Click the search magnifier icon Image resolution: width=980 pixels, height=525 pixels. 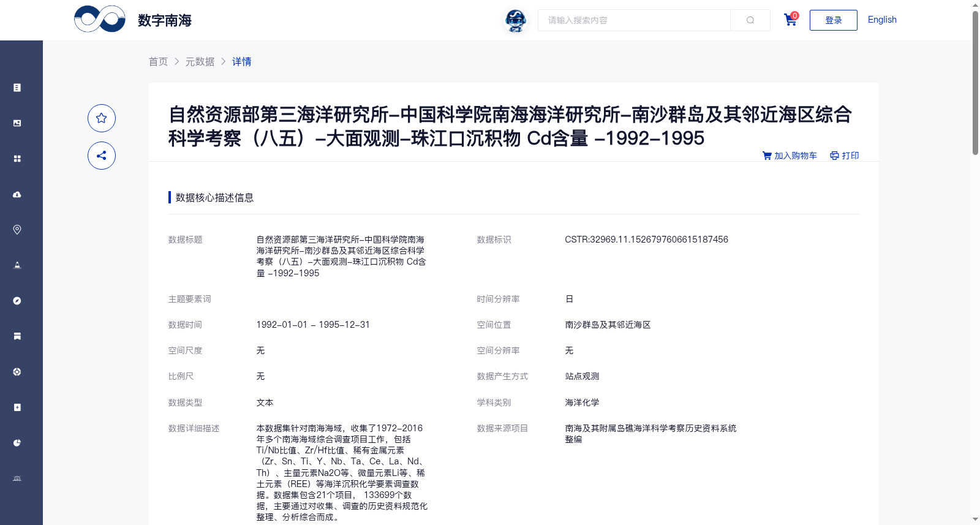[x=750, y=20]
